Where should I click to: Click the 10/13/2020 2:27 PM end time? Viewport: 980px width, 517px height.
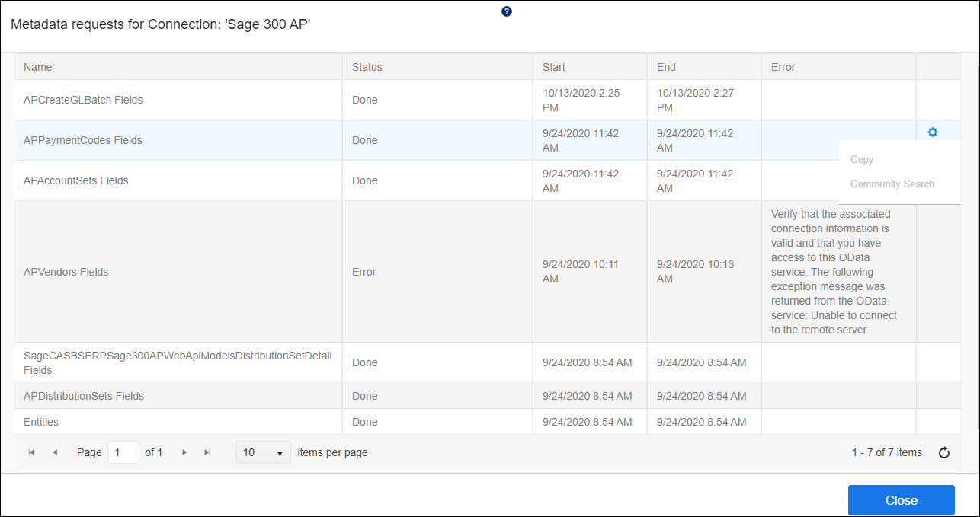pos(695,100)
